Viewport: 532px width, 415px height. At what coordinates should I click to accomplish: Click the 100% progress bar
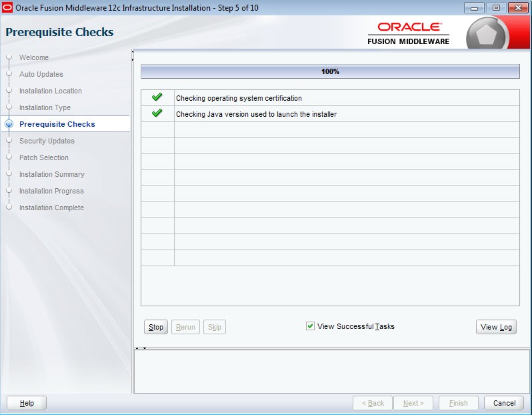(330, 71)
